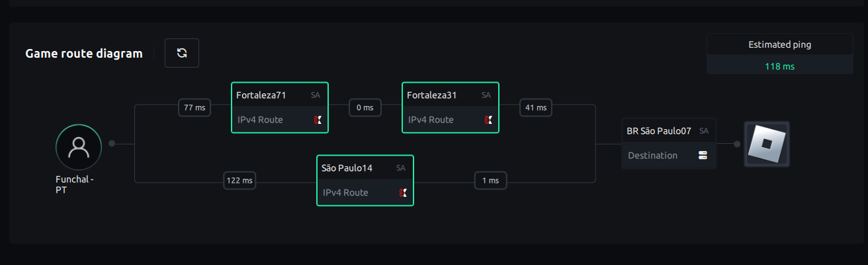The image size is (868, 265).
Task: Click the Game route diagram title
Action: click(x=84, y=54)
